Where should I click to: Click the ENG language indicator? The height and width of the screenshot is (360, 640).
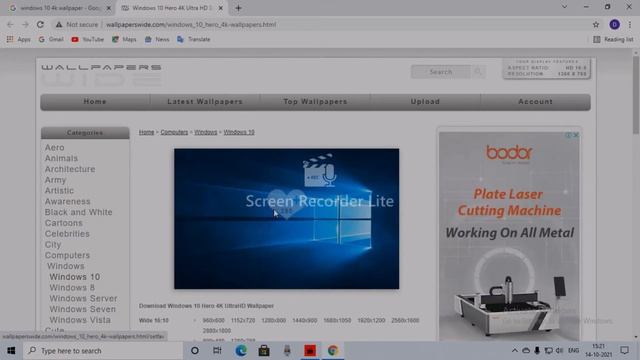573,351
